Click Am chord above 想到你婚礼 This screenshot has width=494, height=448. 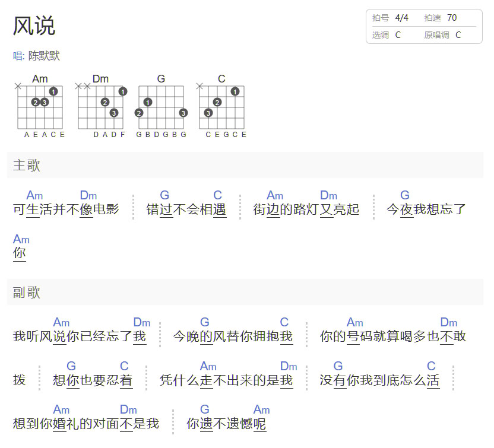click(61, 409)
